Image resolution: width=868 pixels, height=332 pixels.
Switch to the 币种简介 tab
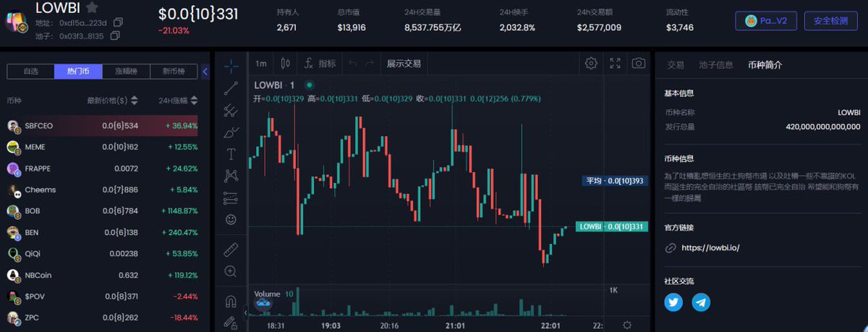pos(765,64)
